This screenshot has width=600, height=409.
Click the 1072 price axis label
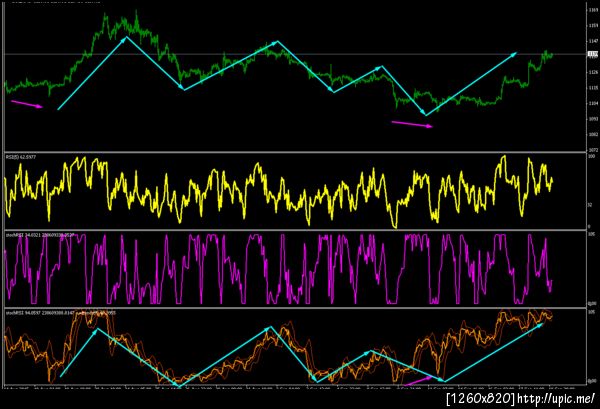coord(593,150)
